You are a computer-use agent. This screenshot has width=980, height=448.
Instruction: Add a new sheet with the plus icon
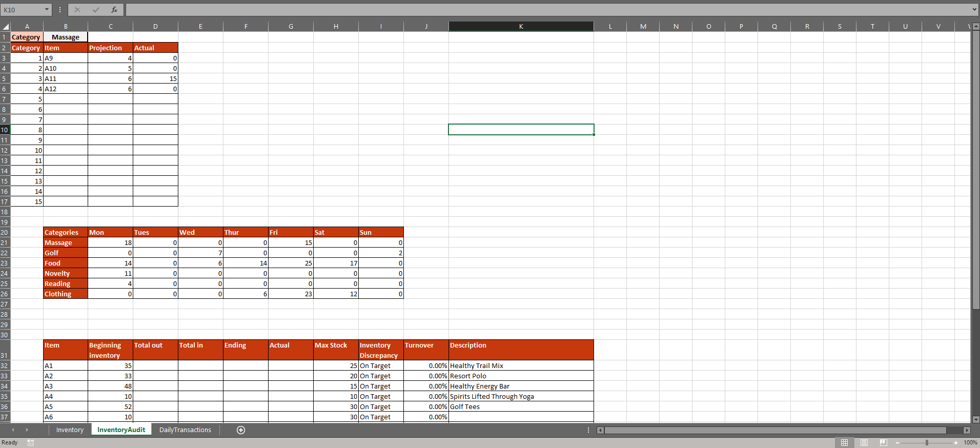[x=241, y=430]
